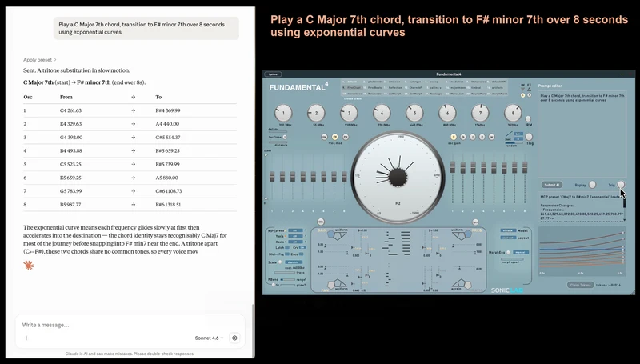
Task: Click the Claim Tokens button
Action: click(x=580, y=285)
